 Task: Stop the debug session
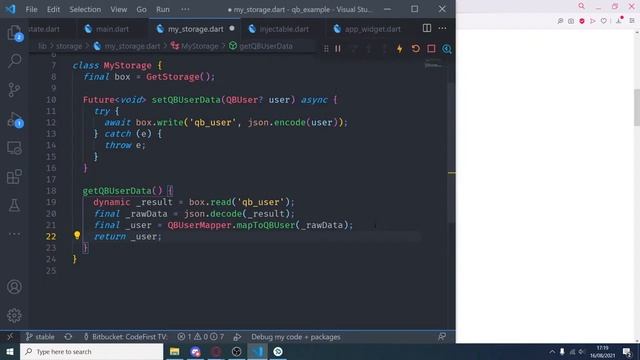tap(431, 49)
